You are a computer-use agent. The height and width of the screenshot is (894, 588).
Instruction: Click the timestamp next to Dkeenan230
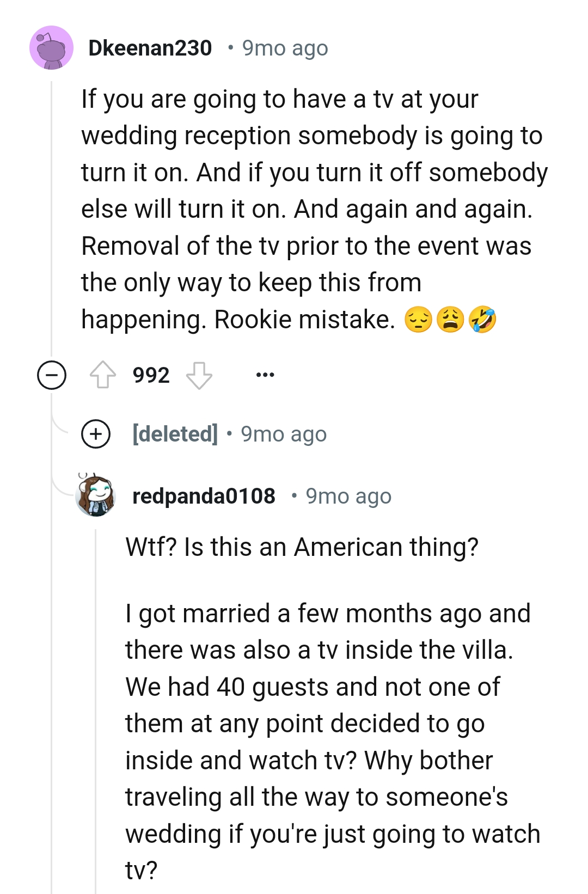coord(285,48)
